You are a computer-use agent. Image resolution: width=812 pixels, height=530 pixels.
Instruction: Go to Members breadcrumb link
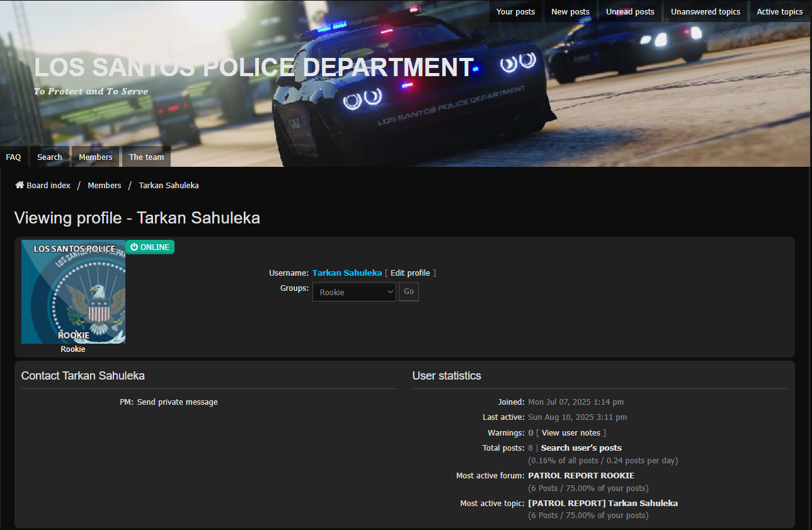pos(105,185)
